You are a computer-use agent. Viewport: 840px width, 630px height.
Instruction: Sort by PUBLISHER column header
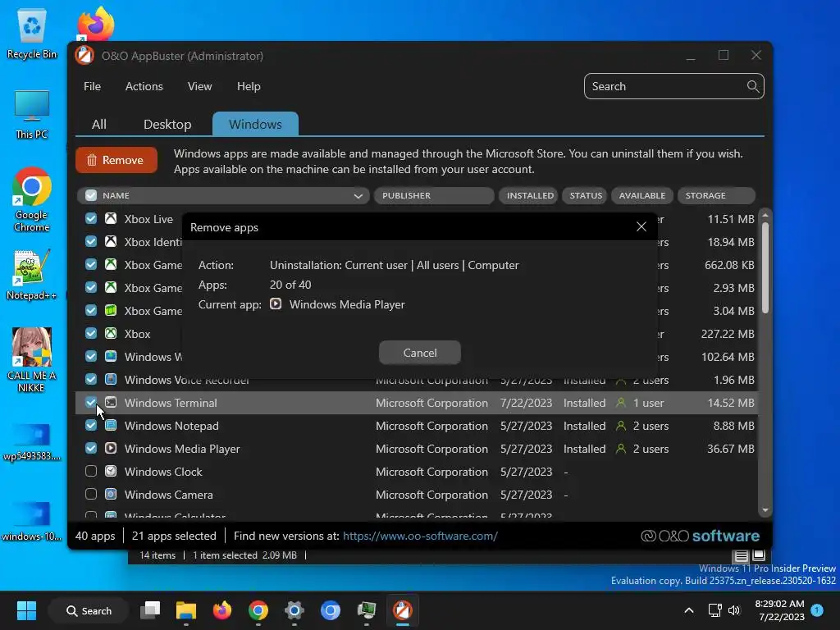(x=434, y=195)
